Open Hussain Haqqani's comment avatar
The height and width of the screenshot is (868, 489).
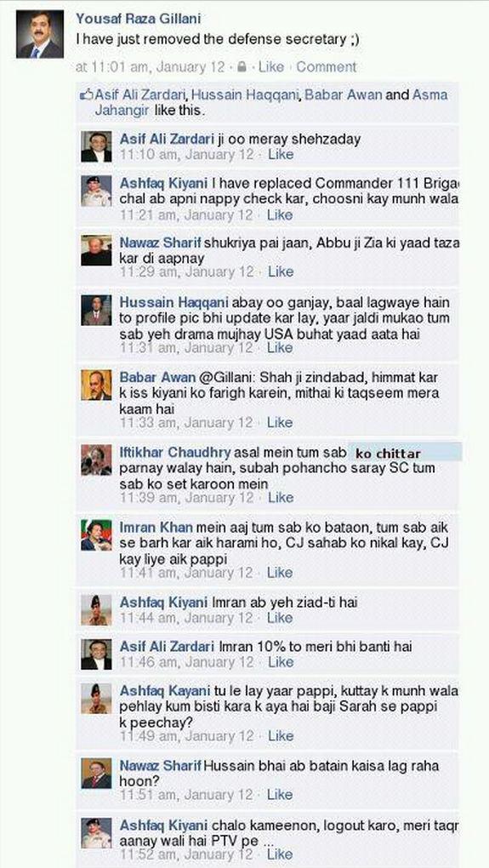click(96, 310)
